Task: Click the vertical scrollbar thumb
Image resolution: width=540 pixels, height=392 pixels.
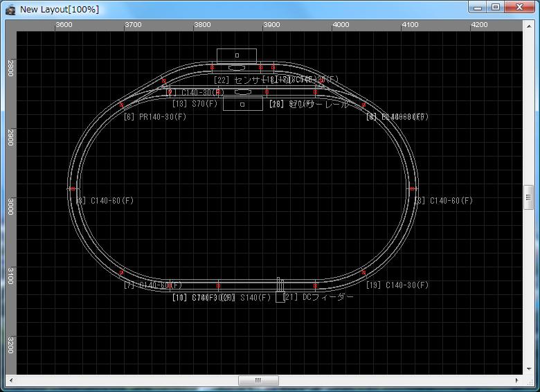Action: point(529,197)
